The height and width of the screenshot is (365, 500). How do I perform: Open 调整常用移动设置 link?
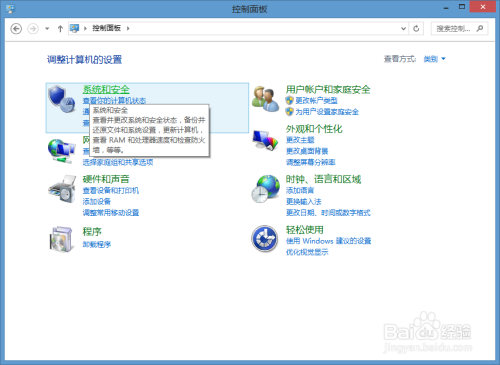pyautogui.click(x=111, y=213)
